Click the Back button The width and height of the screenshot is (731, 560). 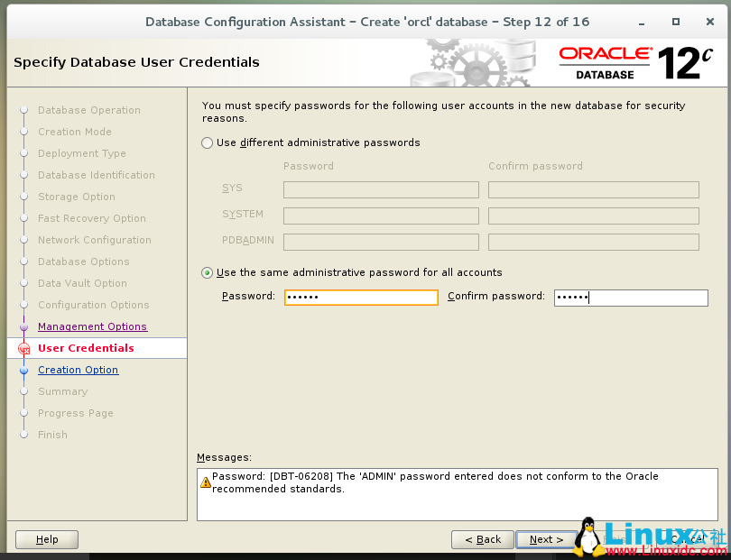click(x=482, y=539)
